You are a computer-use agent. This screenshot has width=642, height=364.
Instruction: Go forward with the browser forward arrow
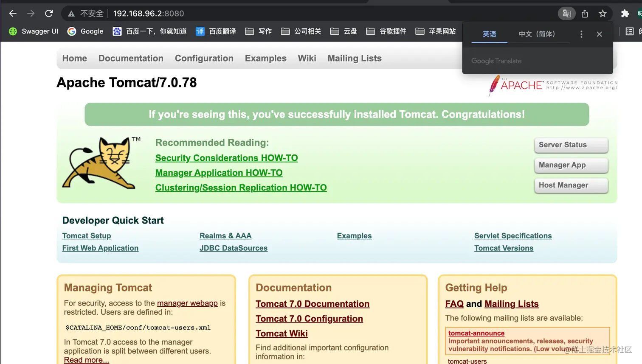click(31, 14)
